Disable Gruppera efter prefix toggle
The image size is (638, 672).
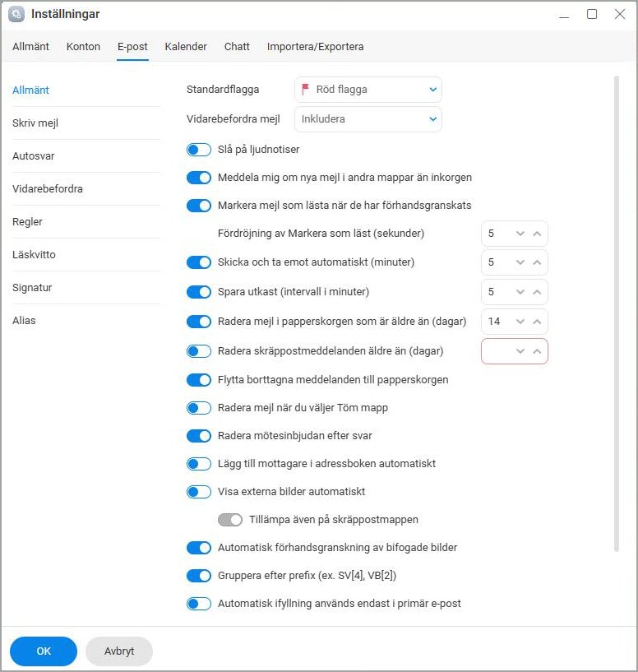tap(199, 576)
